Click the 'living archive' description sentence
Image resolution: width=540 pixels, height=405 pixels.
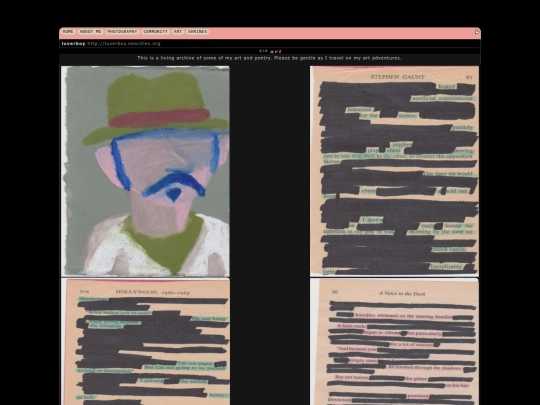coord(269,58)
